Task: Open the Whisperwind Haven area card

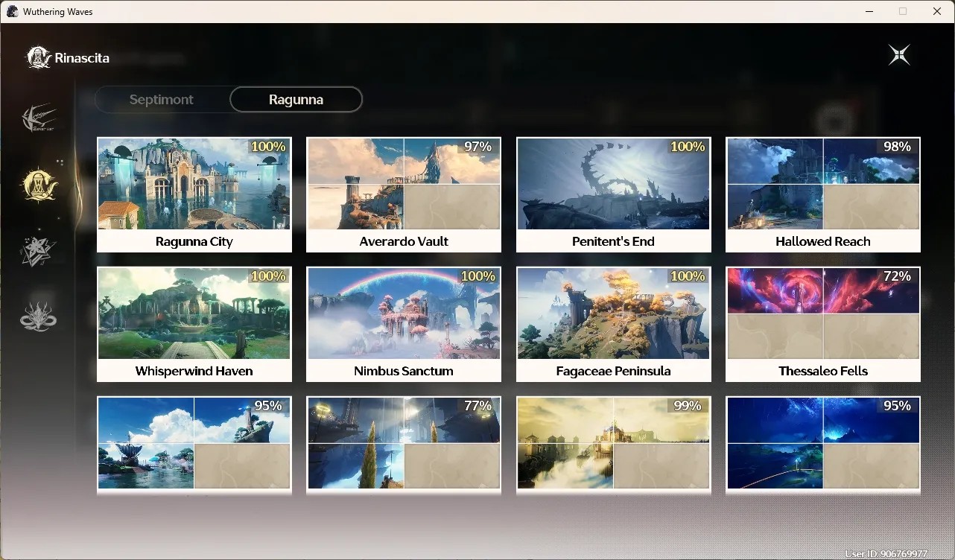Action: (194, 324)
